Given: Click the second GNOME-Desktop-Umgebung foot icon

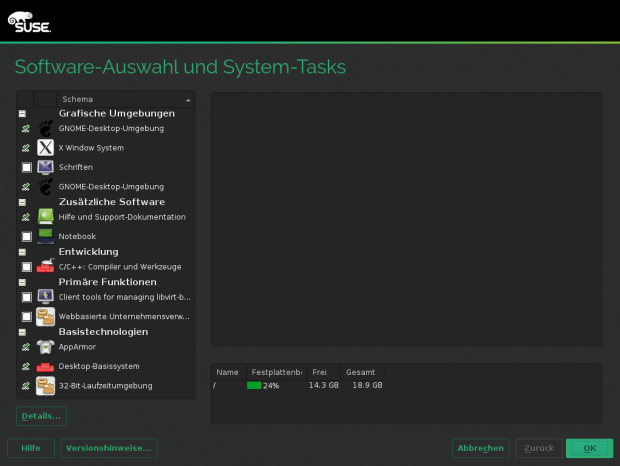Looking at the screenshot, I should (45, 187).
